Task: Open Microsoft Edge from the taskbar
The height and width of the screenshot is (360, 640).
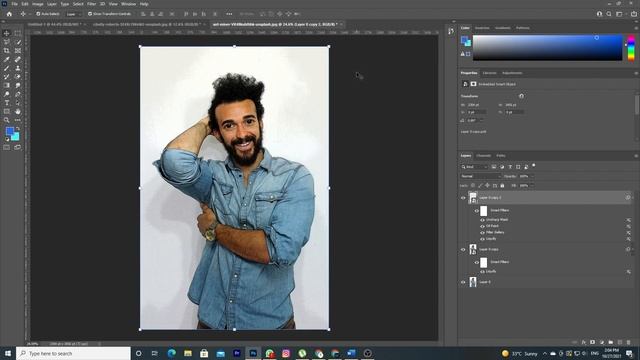Action: click(171, 353)
